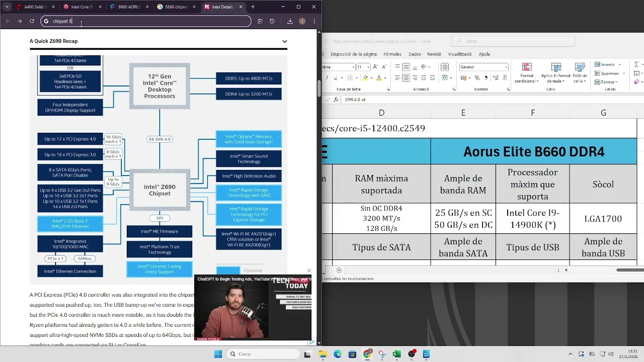Toggle underline formatting in Excel
The height and width of the screenshot is (362, 644).
(335, 78)
